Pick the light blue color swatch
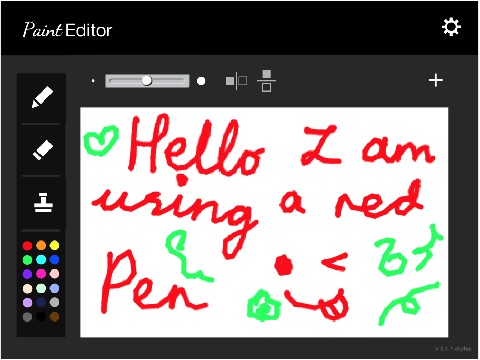Viewport: 480px width, 360px height. 54,288
